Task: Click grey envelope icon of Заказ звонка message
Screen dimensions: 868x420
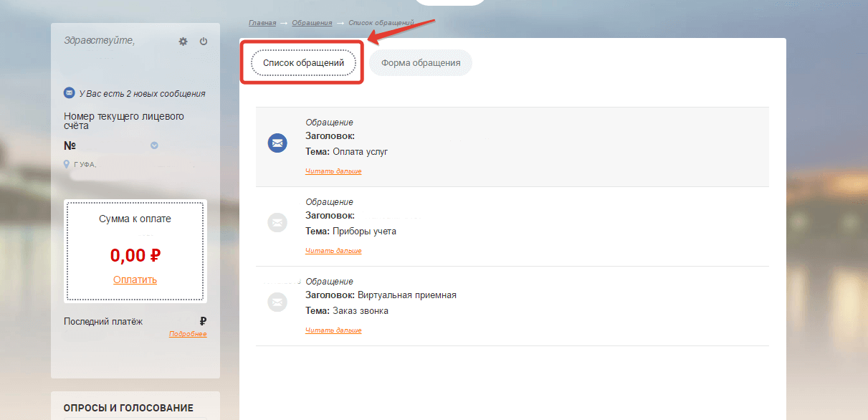Action: tap(277, 302)
